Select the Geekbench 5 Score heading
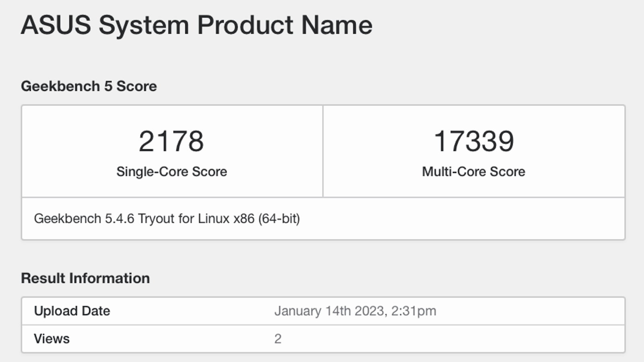The height and width of the screenshot is (362, 644). pos(89,86)
